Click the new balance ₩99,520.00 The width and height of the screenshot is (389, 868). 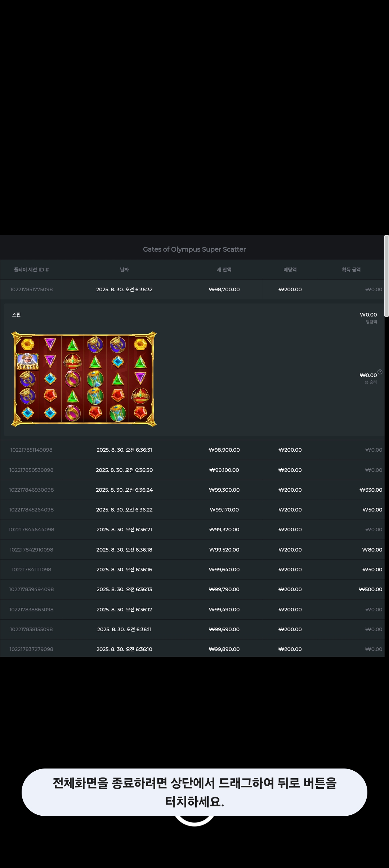tap(224, 550)
